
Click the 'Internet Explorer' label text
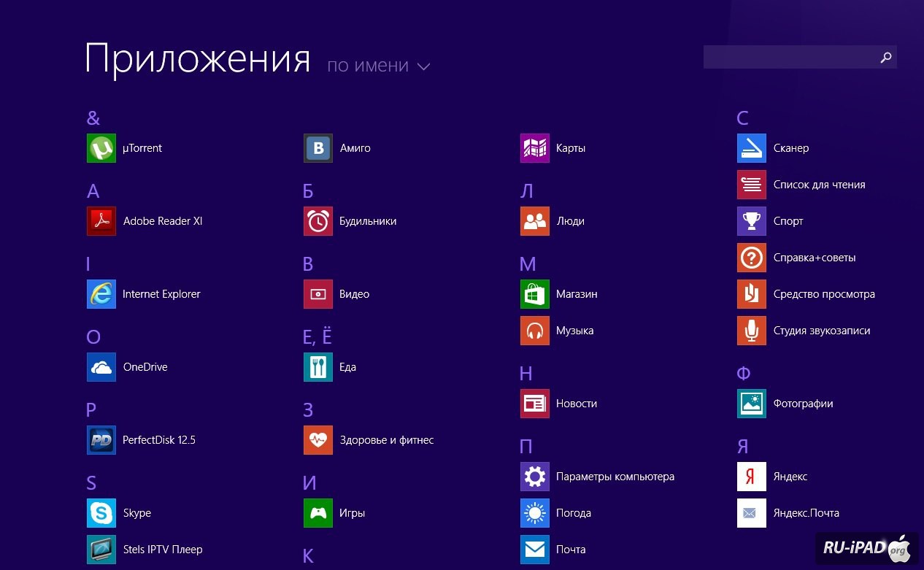[x=161, y=294]
